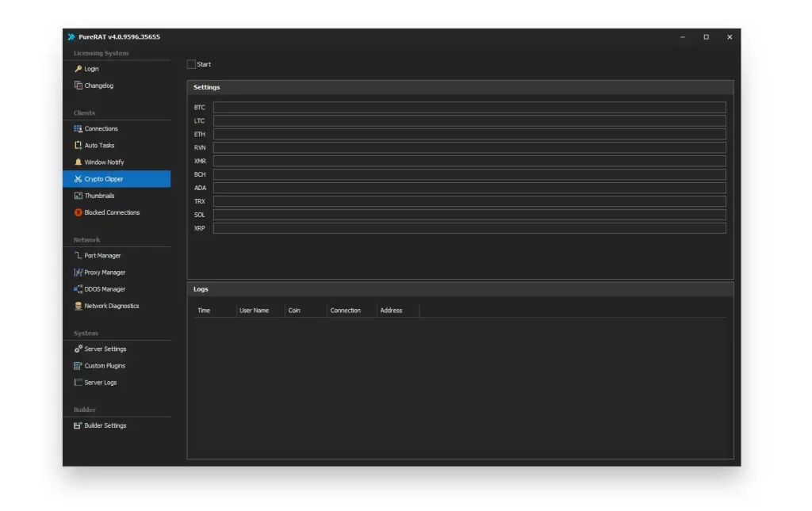Click the Address column header in Logs
This screenshot has width=812, height=511.
[x=391, y=311]
